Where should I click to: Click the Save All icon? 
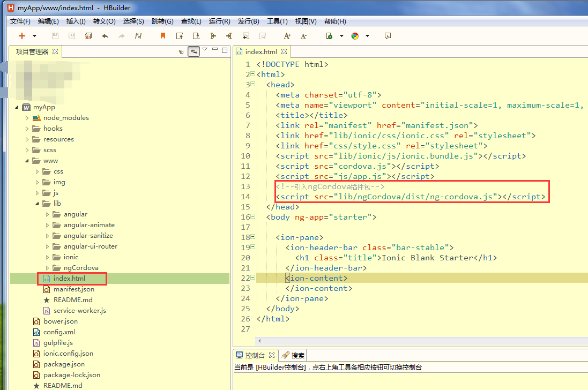click(x=72, y=36)
